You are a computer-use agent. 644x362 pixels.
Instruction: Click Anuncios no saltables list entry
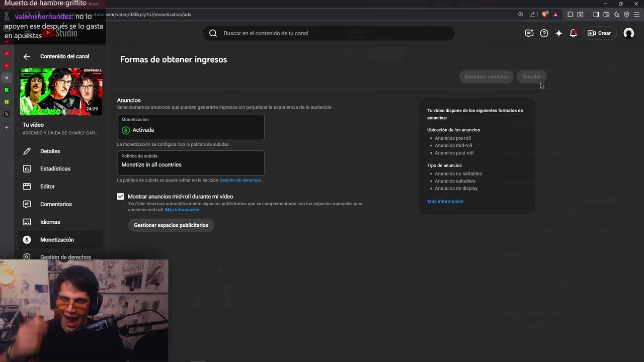click(458, 174)
